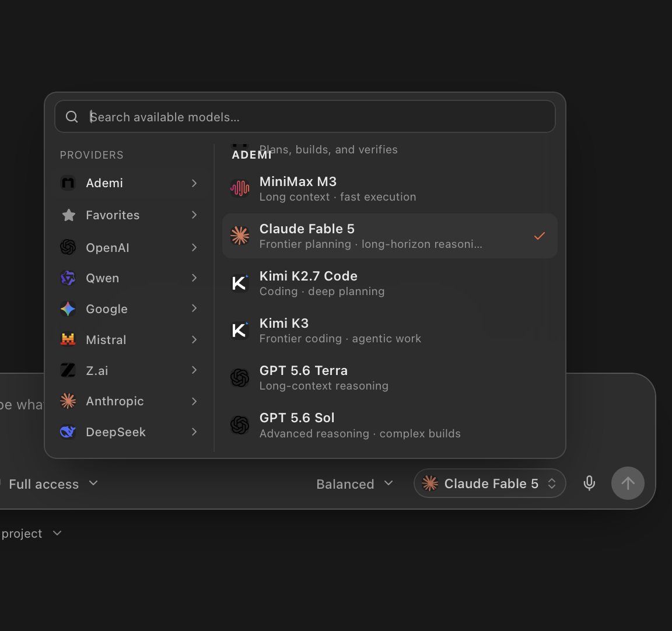Image resolution: width=672 pixels, height=631 pixels.
Task: Select the Kimi K3 model
Action: point(390,330)
